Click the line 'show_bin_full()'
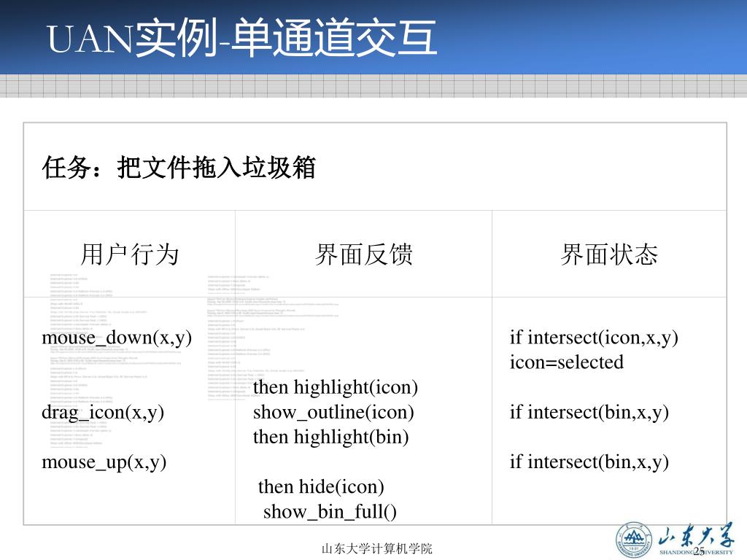747x560 pixels. click(x=330, y=512)
